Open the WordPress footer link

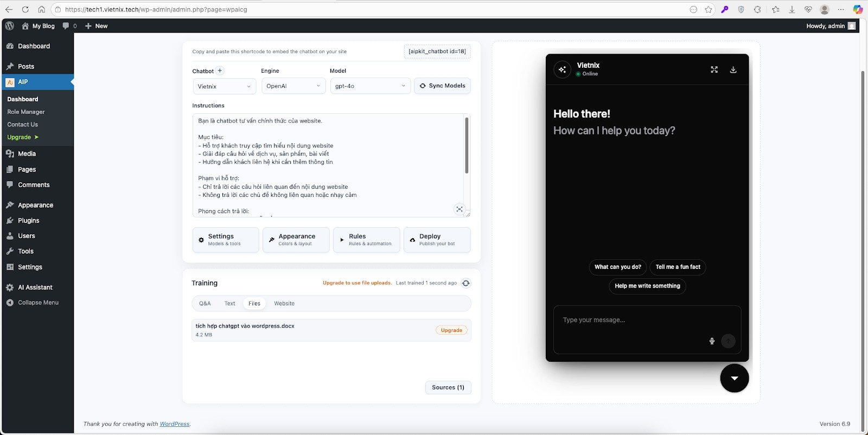(175, 424)
